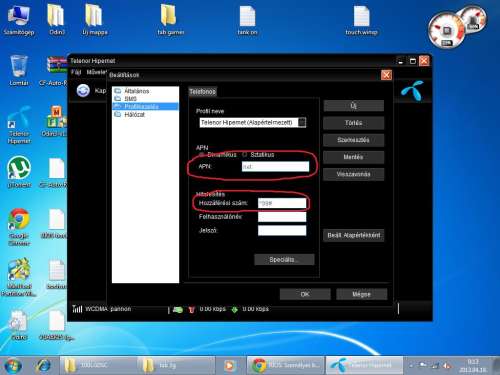The image size is (500, 375).
Task: Switch to the Chrome taskbar window
Action: tap(286, 366)
